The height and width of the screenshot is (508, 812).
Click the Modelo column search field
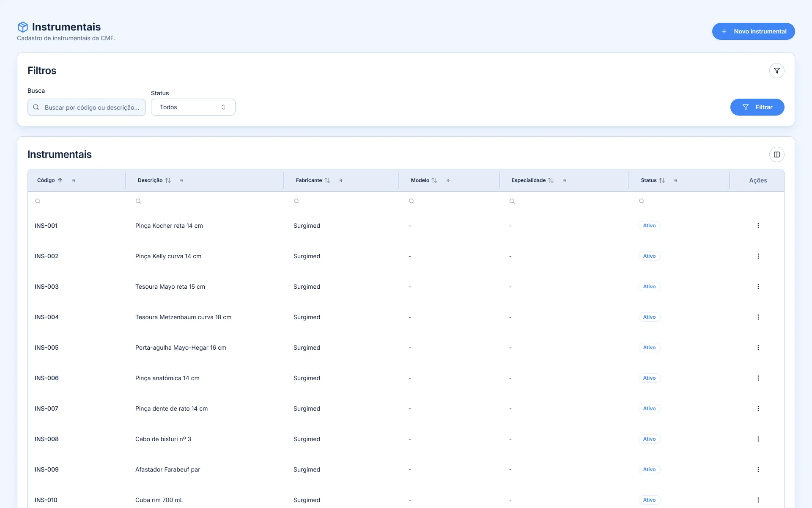click(x=452, y=201)
